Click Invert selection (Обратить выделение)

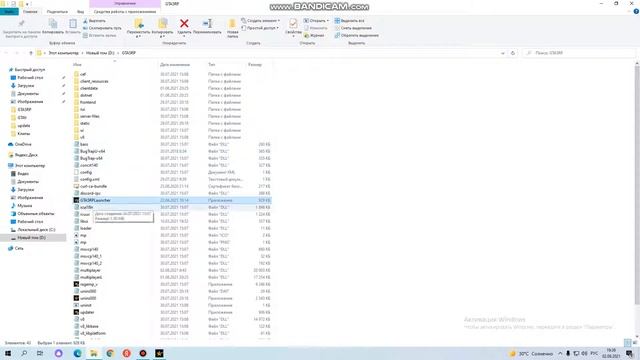click(356, 36)
